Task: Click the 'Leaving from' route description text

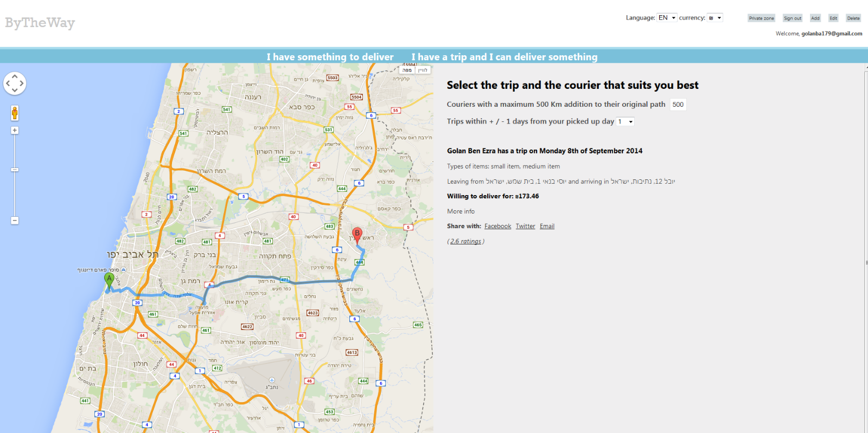Action: [x=561, y=182]
